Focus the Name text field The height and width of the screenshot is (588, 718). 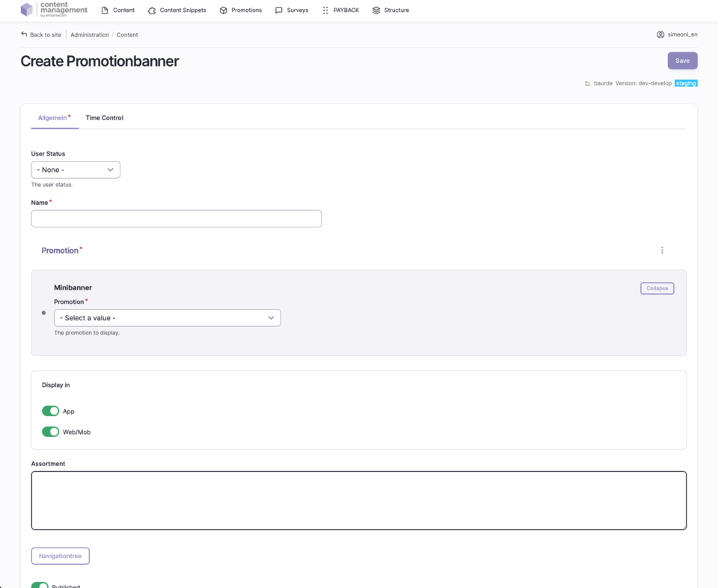point(177,218)
